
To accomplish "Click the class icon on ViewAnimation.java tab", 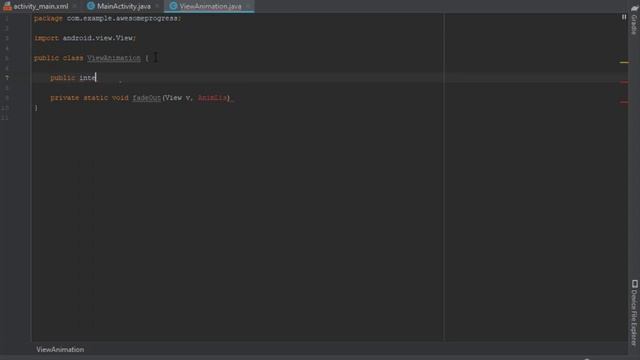I will [173, 6].
